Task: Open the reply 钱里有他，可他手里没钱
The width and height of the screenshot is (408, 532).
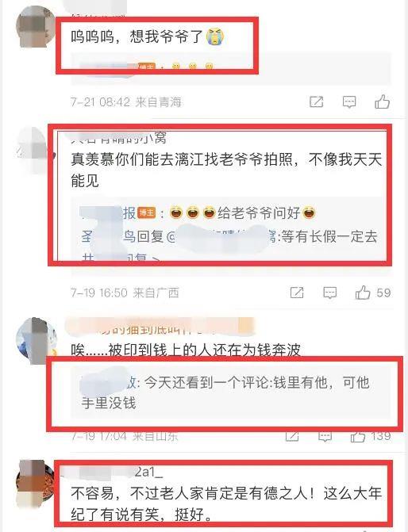Action: point(225,392)
